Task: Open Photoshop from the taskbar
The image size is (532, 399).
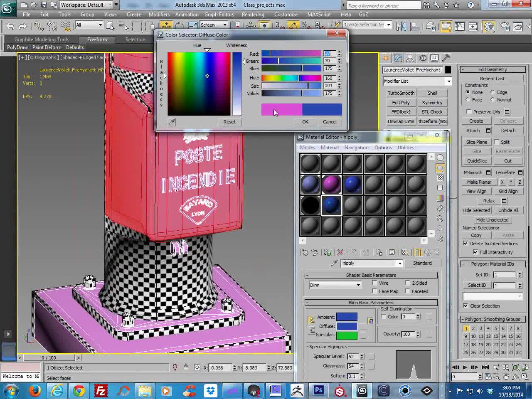Action: [319, 390]
